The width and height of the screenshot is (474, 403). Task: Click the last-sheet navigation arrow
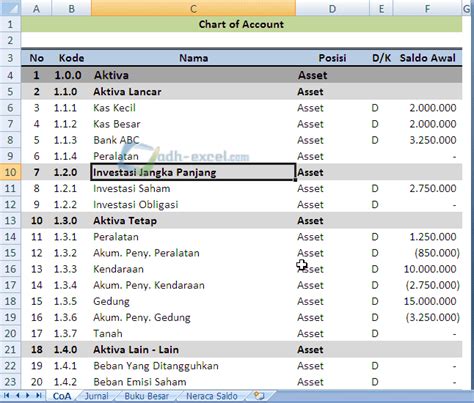[39, 396]
